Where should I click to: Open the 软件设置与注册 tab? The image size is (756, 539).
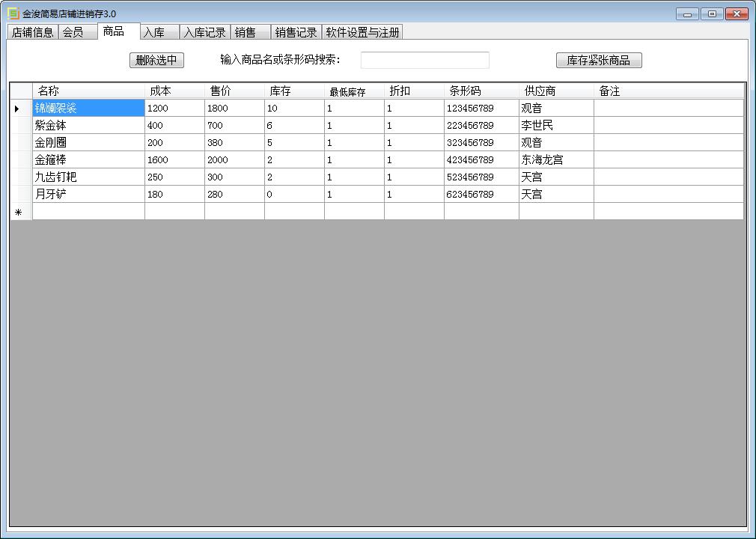[x=362, y=32]
